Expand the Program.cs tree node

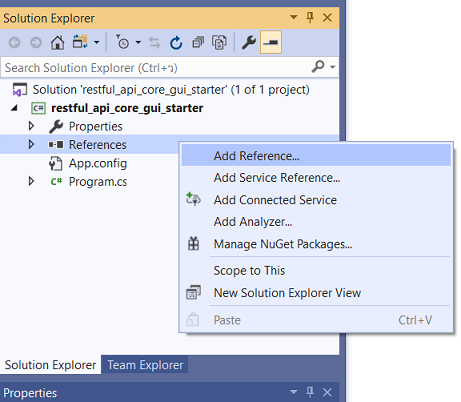[x=31, y=181]
